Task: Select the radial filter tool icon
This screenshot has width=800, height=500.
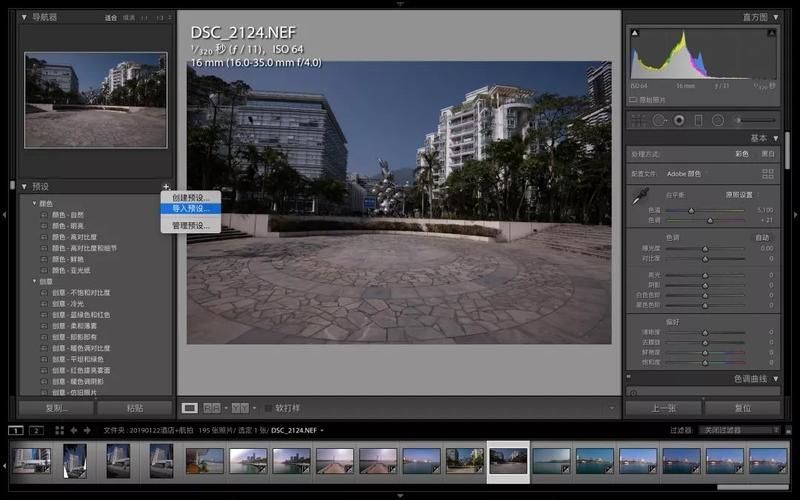Action: click(718, 121)
